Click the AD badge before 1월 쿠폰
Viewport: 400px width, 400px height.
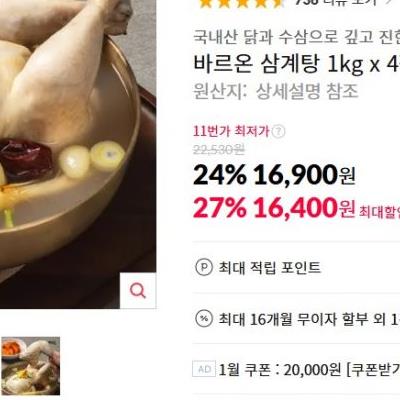point(204,369)
